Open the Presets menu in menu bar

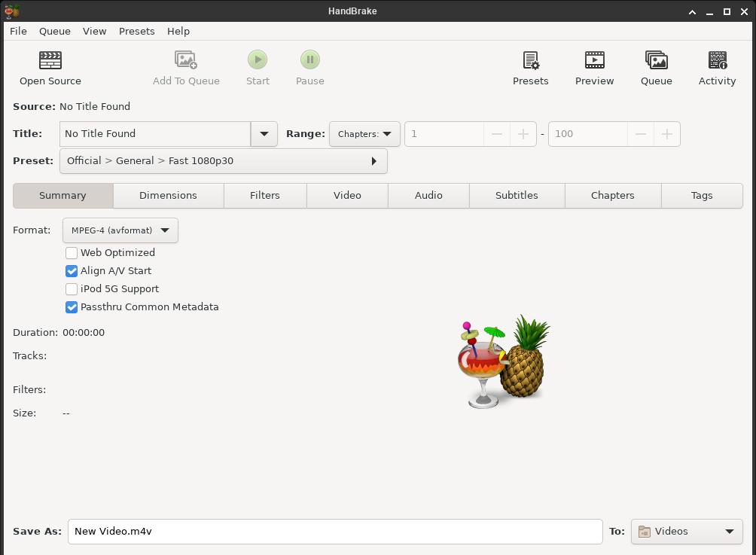[137, 32]
